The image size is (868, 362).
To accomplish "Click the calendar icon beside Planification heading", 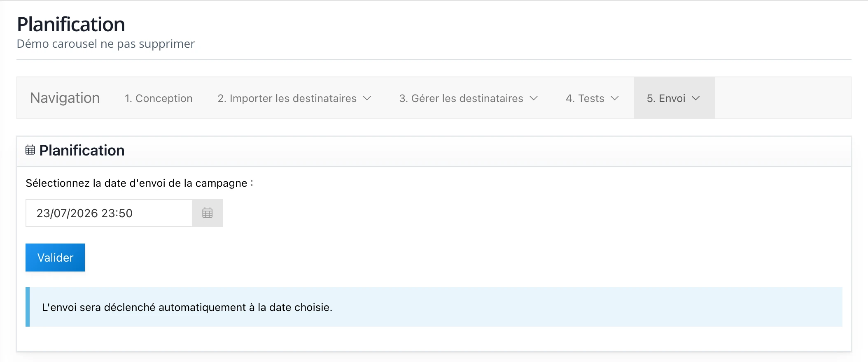I will tap(30, 150).
